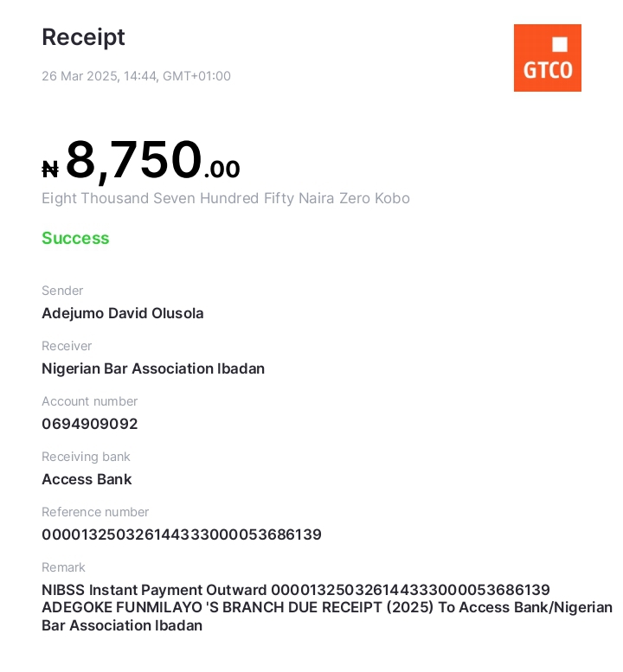The height and width of the screenshot is (672, 623).
Task: Select the reference number value
Action: (182, 534)
